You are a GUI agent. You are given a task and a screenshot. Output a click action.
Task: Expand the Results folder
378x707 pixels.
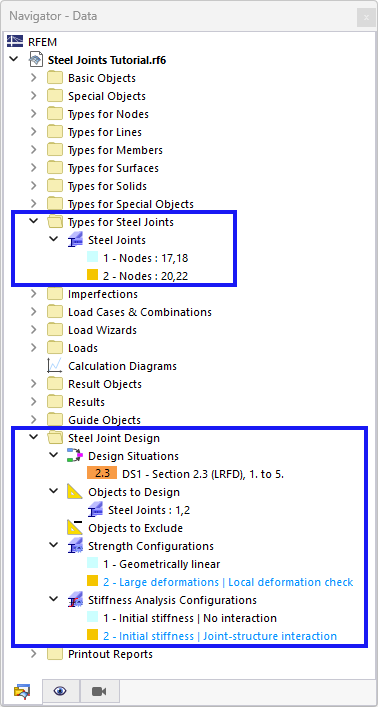tap(34, 402)
